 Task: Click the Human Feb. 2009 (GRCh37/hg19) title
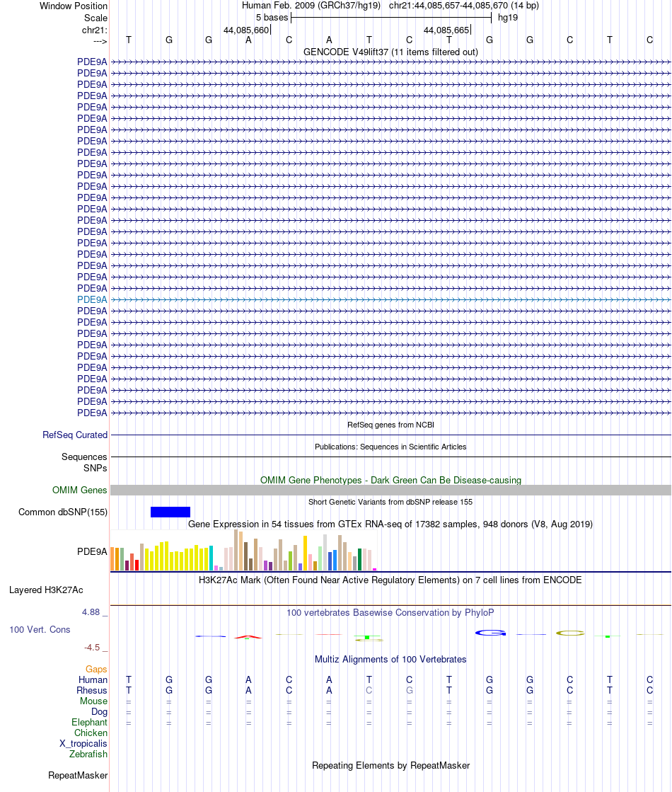click(311, 6)
